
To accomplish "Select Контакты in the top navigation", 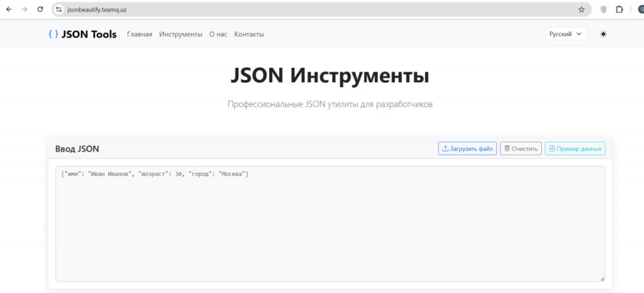I will click(x=249, y=35).
